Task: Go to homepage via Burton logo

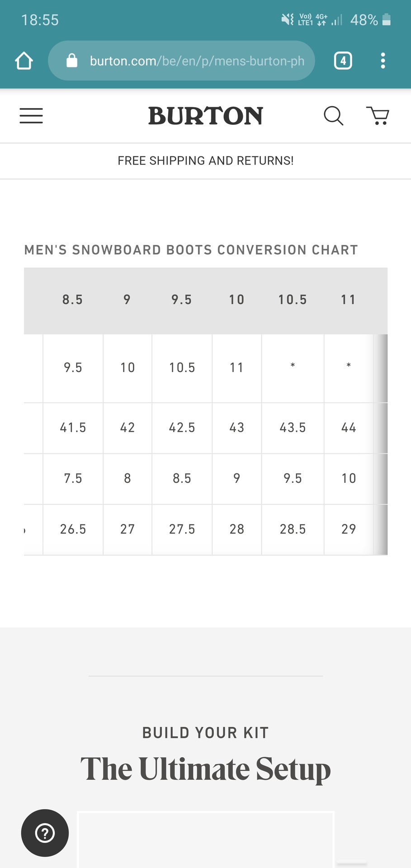Action: pos(206,116)
